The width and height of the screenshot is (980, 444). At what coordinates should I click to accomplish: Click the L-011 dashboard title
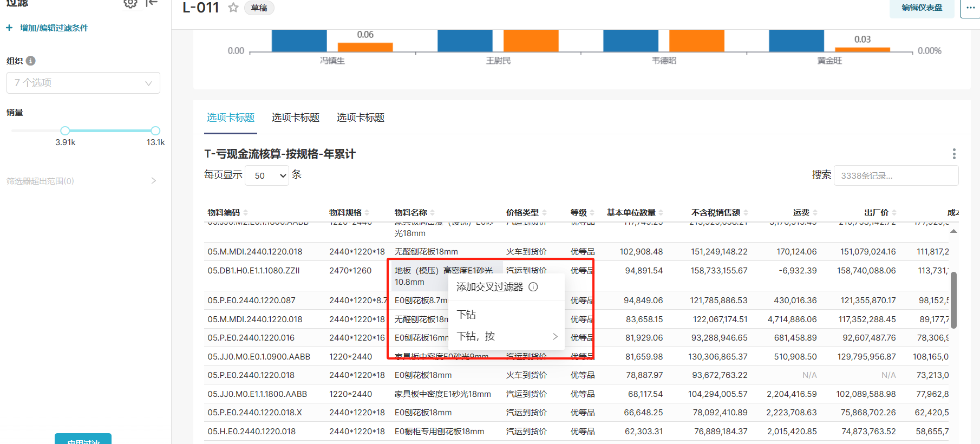pos(201,8)
